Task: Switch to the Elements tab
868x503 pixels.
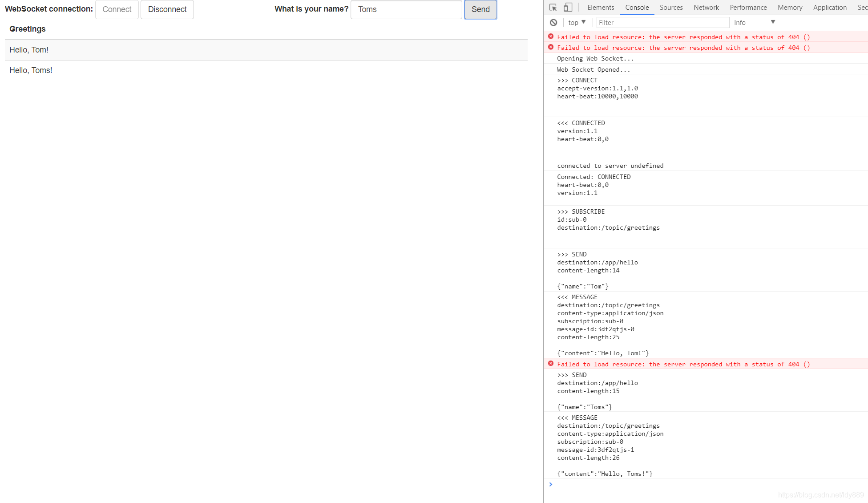Action: point(600,8)
